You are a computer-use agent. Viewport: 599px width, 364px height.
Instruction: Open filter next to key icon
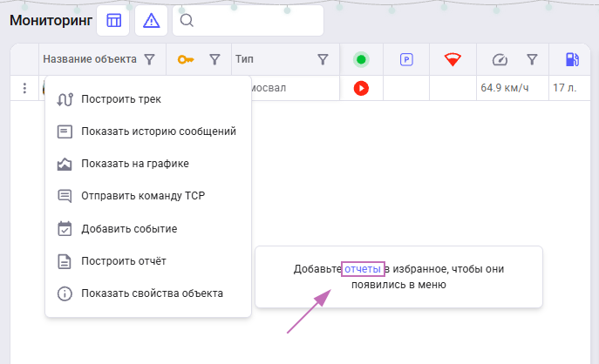click(x=214, y=59)
